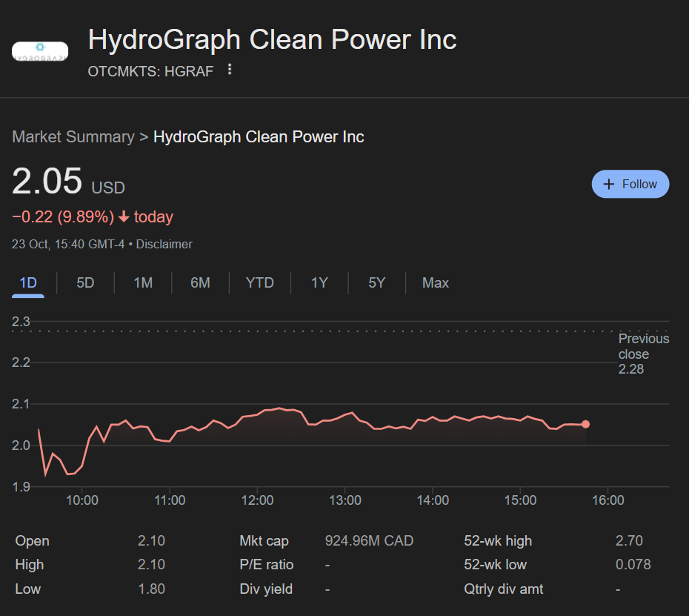The width and height of the screenshot is (689, 616).
Task: Open the three-dot options menu beside HGRAF
Action: [230, 70]
